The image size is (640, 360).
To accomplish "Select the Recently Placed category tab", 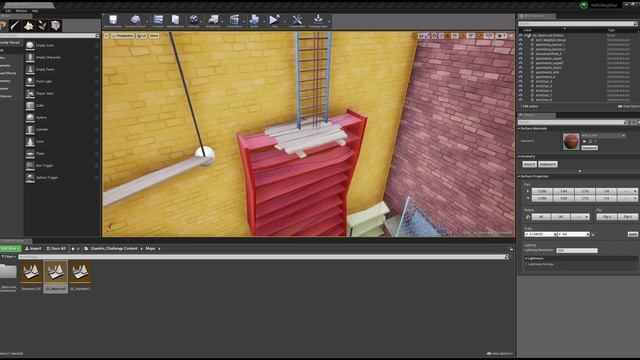I will pos(10,42).
